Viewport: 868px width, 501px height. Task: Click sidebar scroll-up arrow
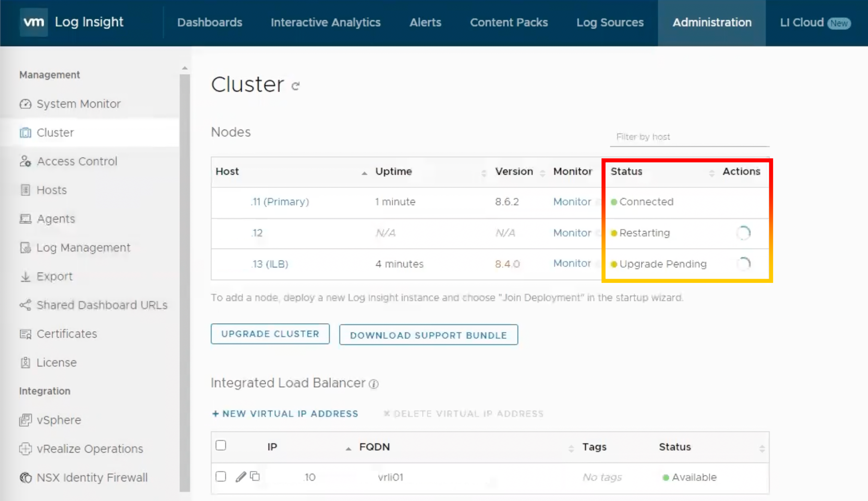click(185, 68)
